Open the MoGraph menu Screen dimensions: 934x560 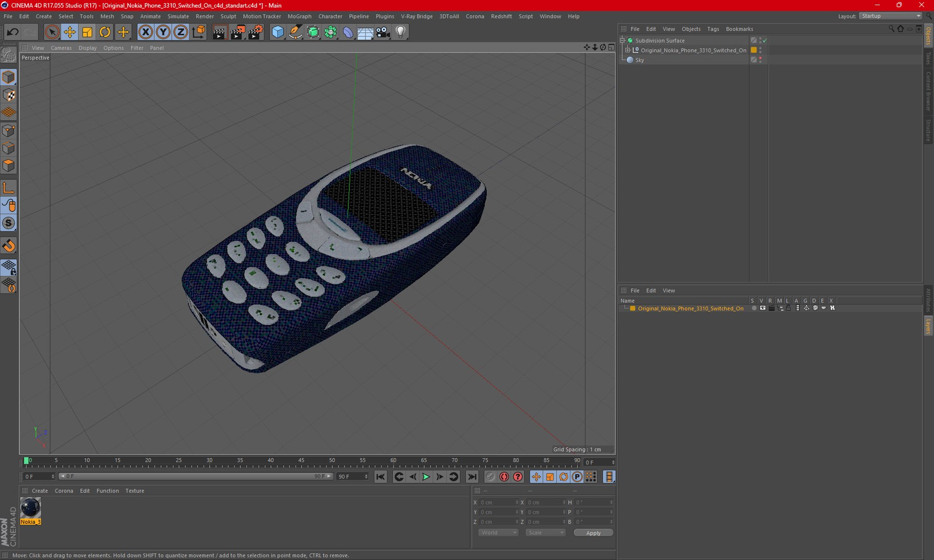pos(299,16)
